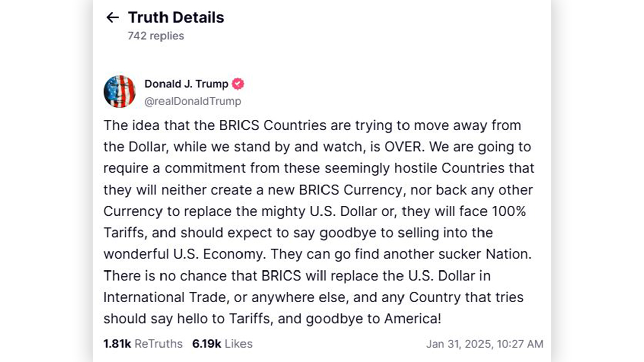
Task: Click the words "International Trade"
Action: click(x=163, y=297)
